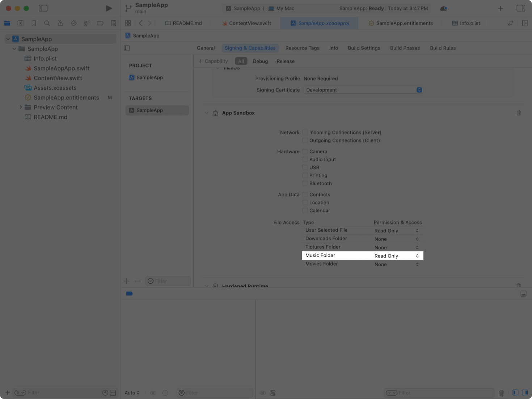Show the Bookmark navigator
Viewport: 532px width, 399px height.
tap(34, 23)
